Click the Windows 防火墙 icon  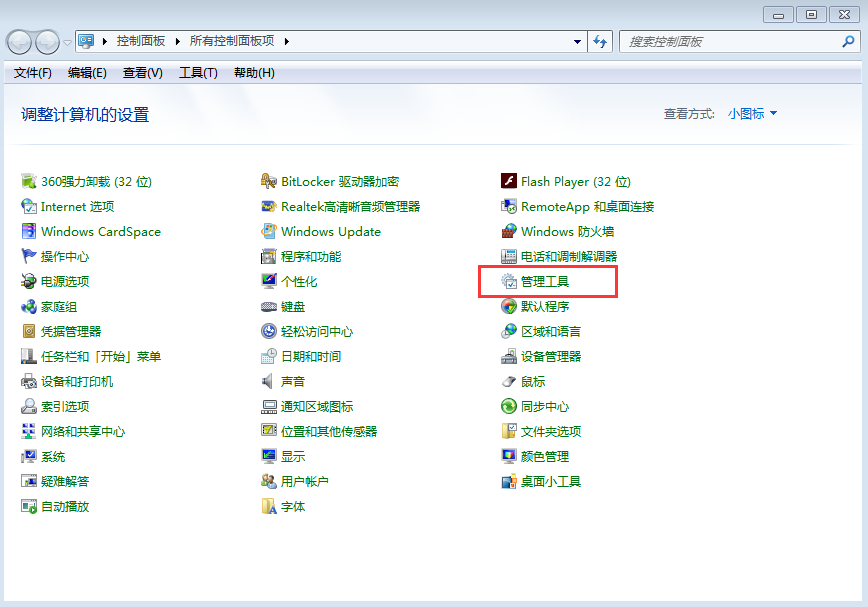pos(509,231)
